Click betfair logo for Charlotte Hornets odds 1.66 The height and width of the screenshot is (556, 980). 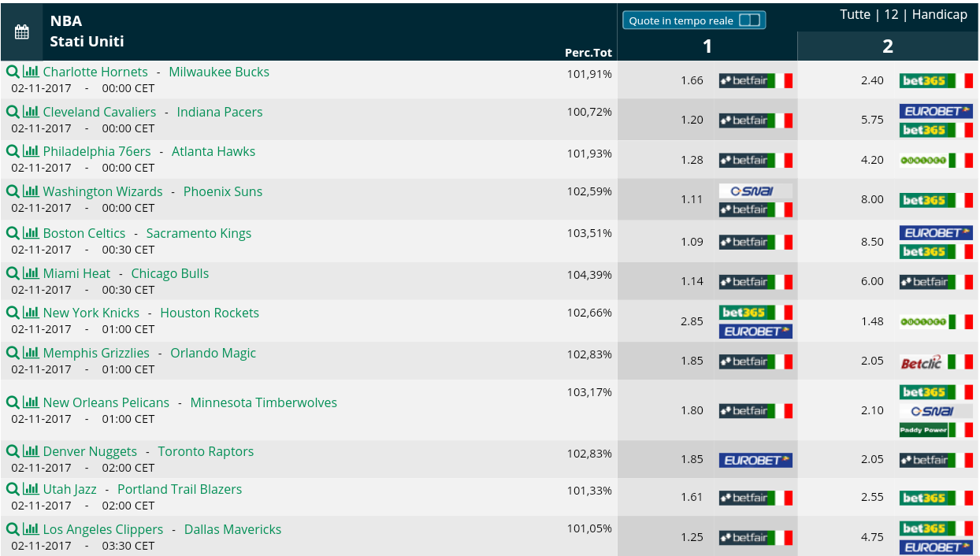click(x=755, y=80)
